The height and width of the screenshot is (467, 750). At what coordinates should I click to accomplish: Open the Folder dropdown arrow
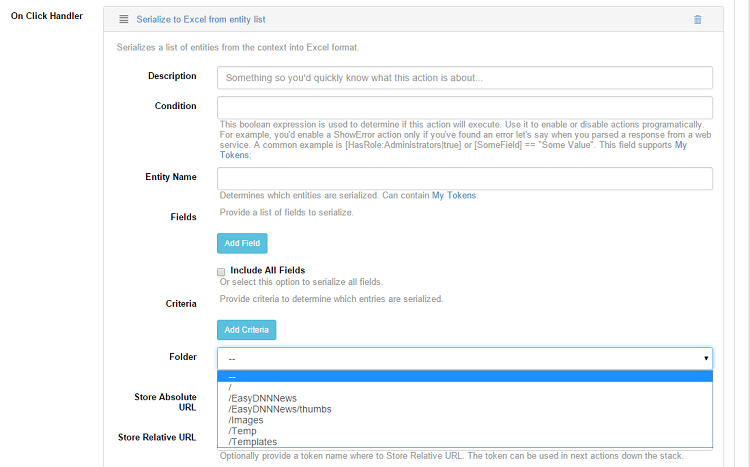pos(706,358)
